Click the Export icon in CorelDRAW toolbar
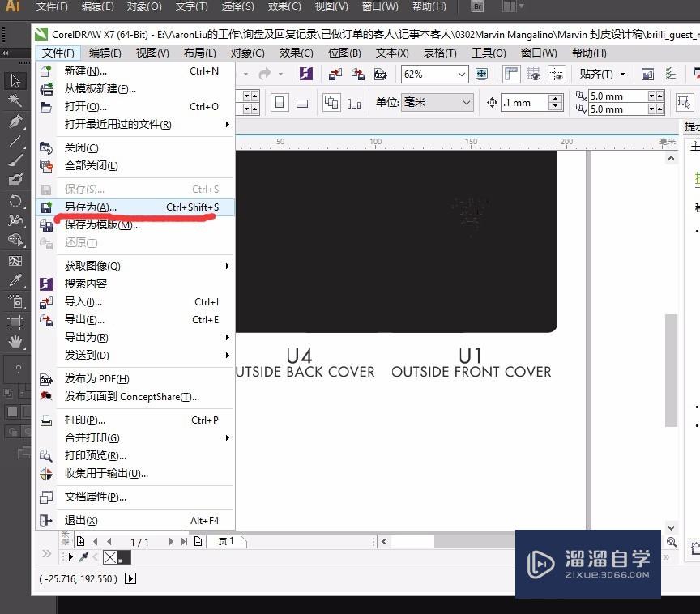 point(357,74)
